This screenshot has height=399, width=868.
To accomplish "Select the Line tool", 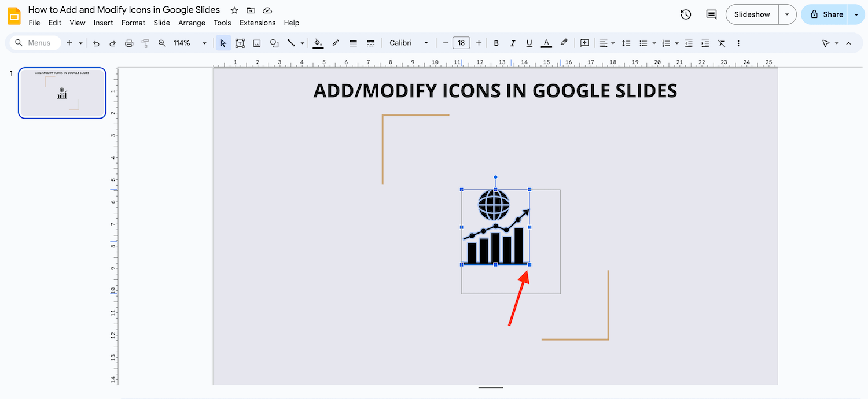I will 291,43.
